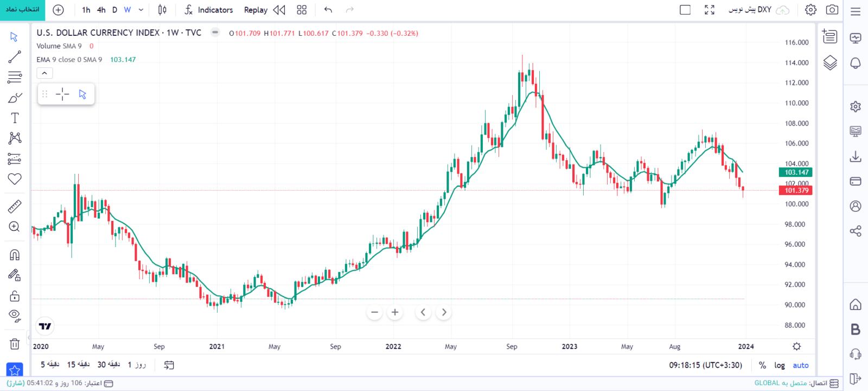The image size is (868, 391).
Task: Open the candlestick chart type menu
Action: point(162,10)
